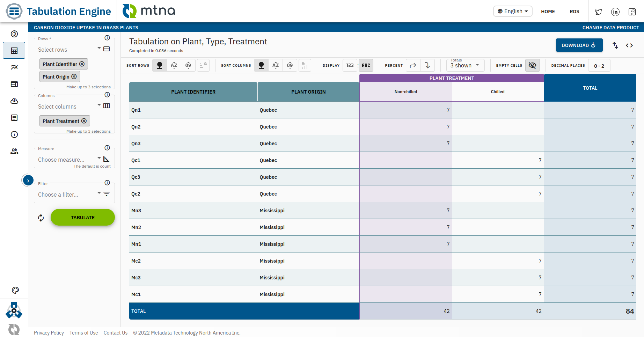Sort rows alphabetically with the AZ button
This screenshot has width=644, height=337.
click(x=174, y=65)
